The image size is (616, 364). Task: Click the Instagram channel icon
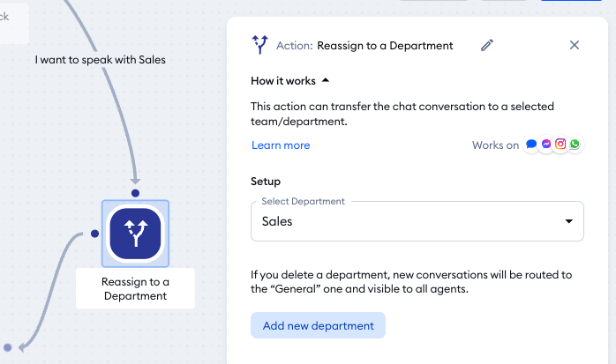click(560, 145)
